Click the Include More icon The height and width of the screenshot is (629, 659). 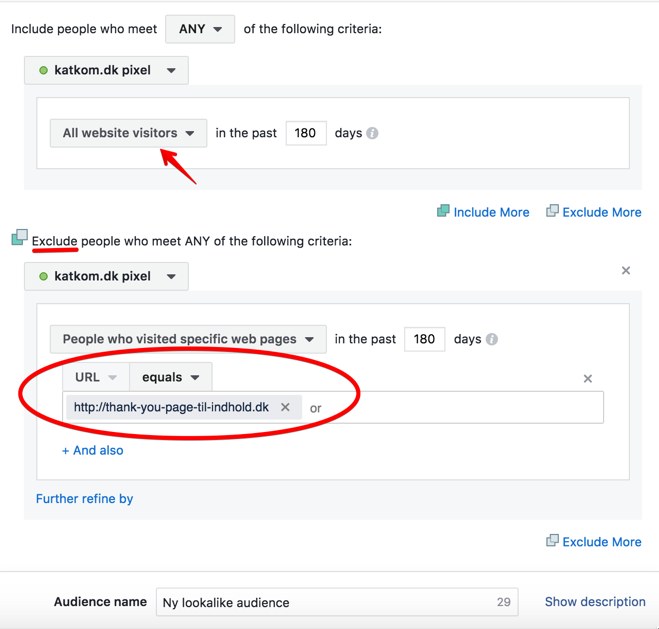click(444, 211)
